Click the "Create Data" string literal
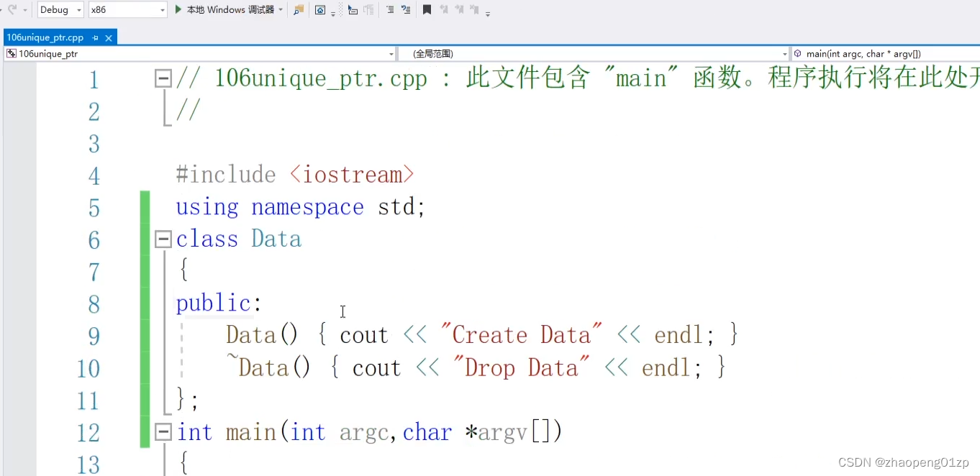Viewport: 980px width, 476px height. pos(521,335)
